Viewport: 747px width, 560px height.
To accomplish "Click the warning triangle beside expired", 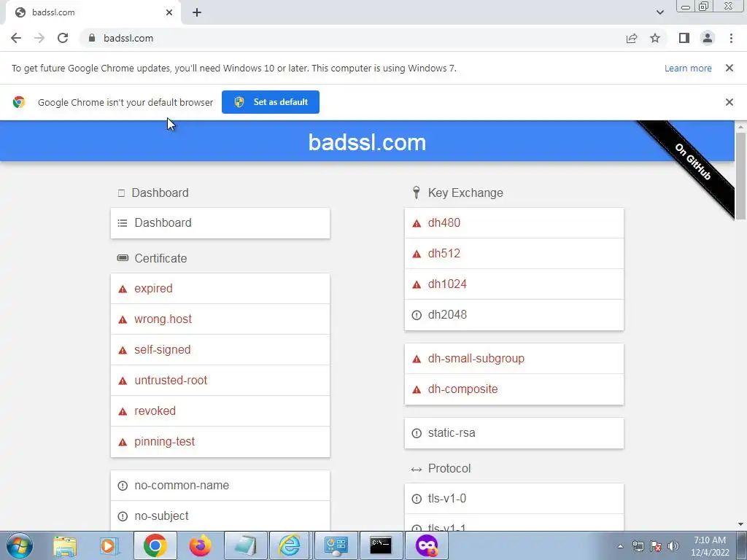I will 123,289.
